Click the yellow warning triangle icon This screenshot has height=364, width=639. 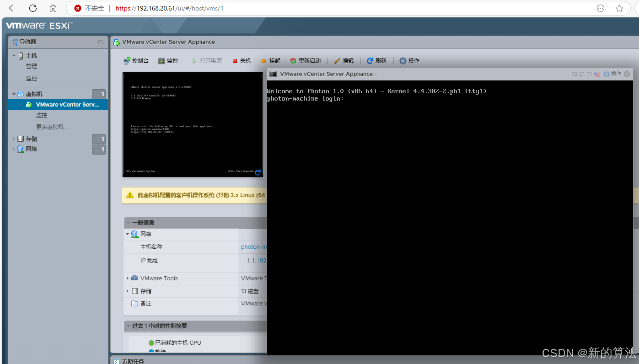coord(130,195)
